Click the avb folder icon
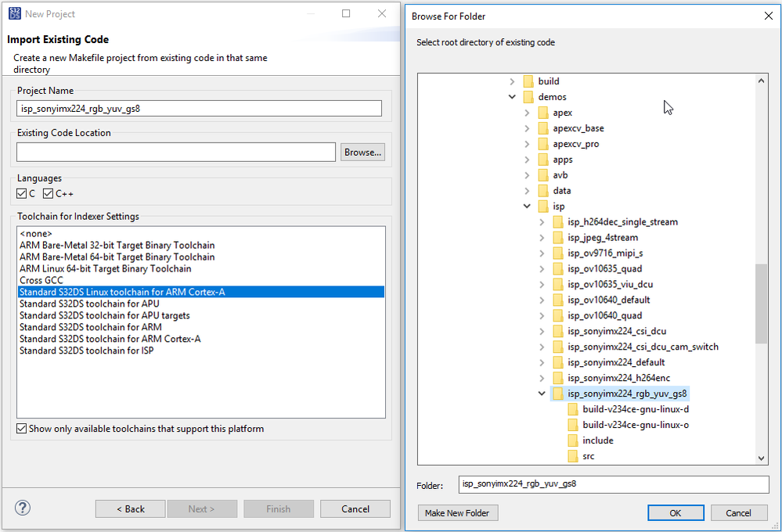 click(x=543, y=175)
